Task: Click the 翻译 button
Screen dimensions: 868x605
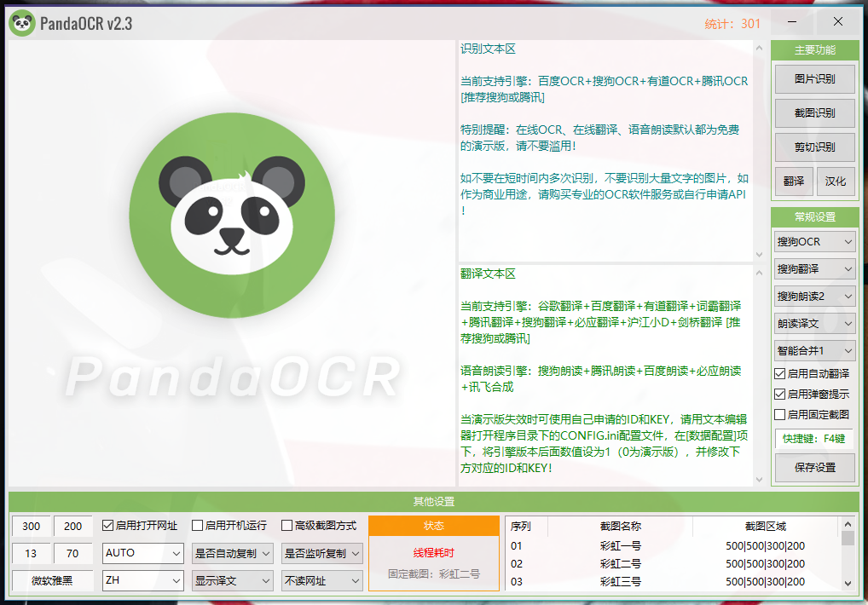Action: coord(794,181)
